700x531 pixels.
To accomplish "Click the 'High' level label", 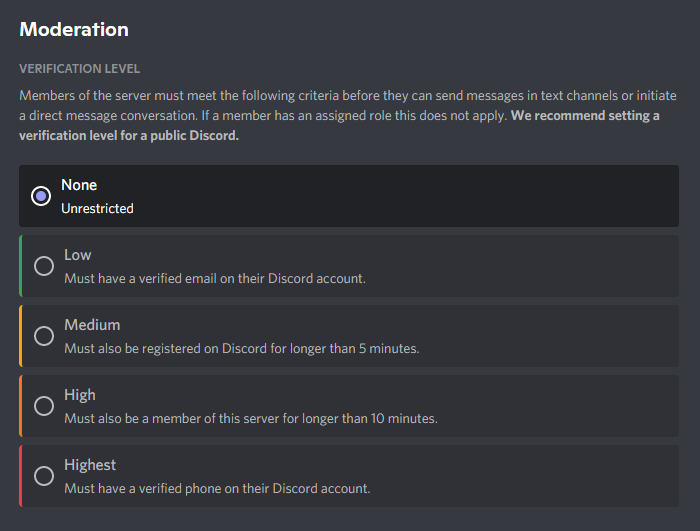I will [x=80, y=395].
